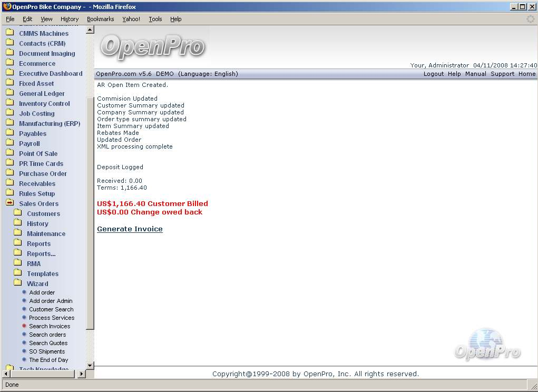Open the Tools menu in Firefox
The image size is (538, 392).
(x=155, y=19)
